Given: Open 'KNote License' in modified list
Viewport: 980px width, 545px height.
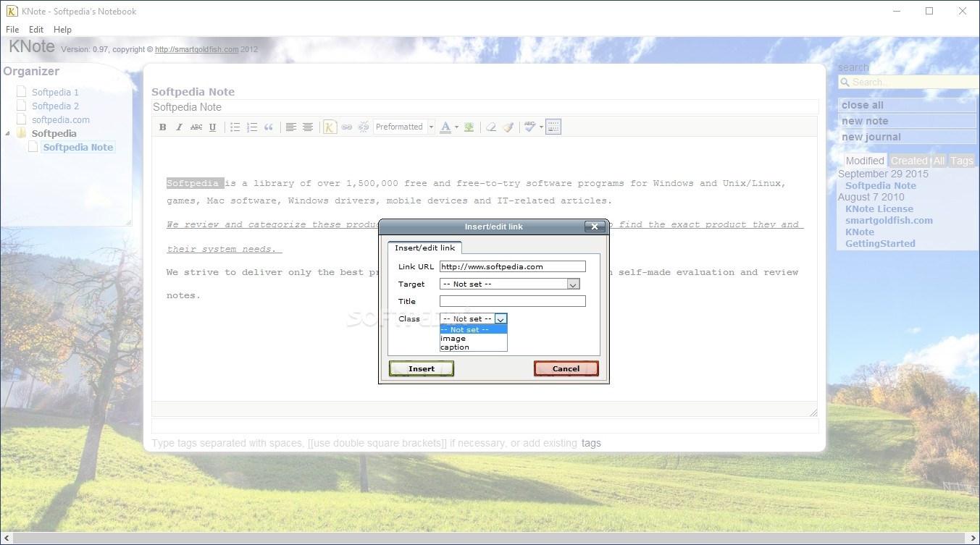Looking at the screenshot, I should (x=879, y=208).
